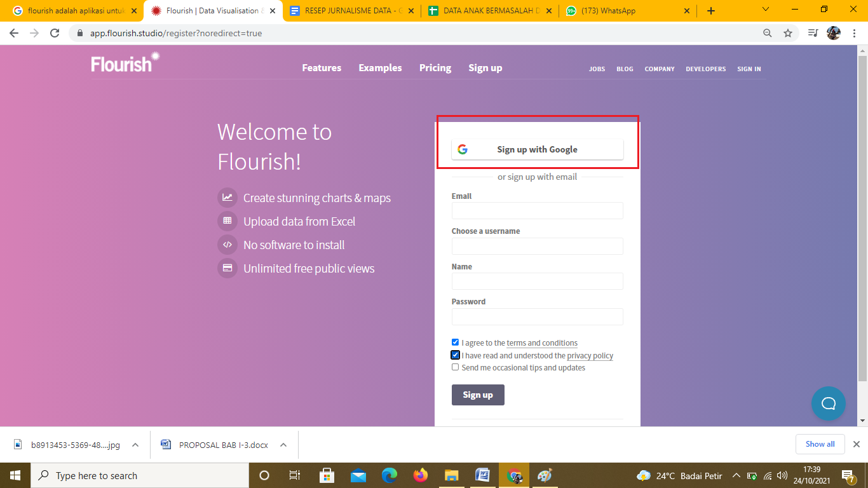Open the Pricing menu item

435,68
